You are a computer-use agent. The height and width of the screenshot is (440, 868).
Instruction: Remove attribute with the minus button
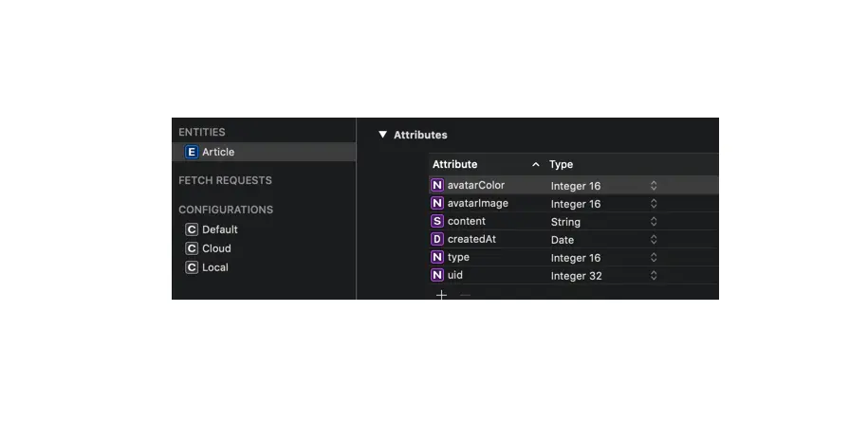tap(465, 295)
